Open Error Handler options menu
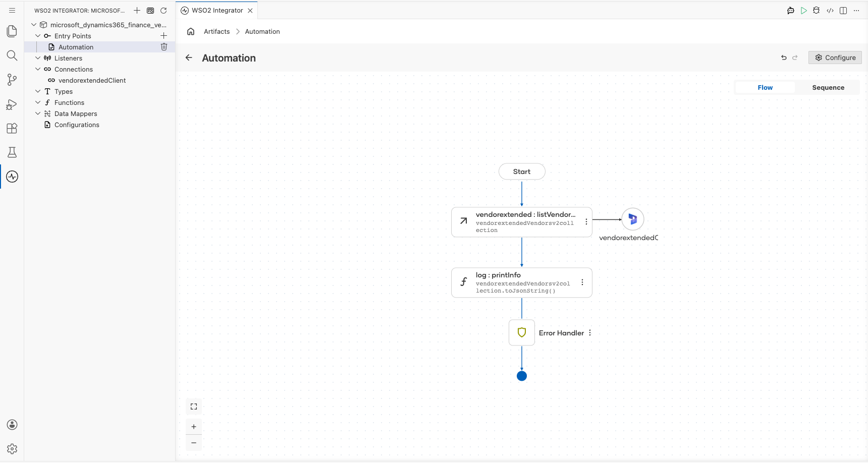The height and width of the screenshot is (463, 868). (590, 333)
